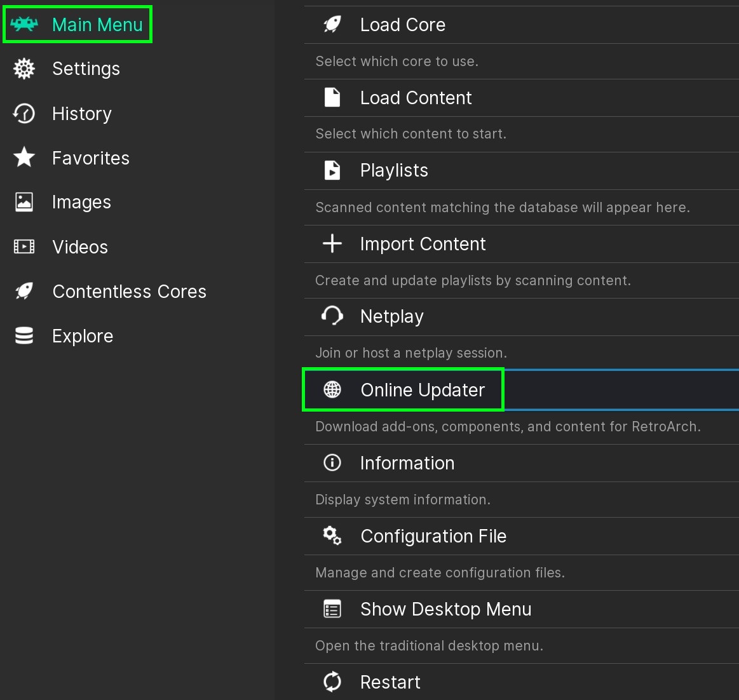Select the Playlists menu entry
The width and height of the screenshot is (739, 700).
click(394, 170)
